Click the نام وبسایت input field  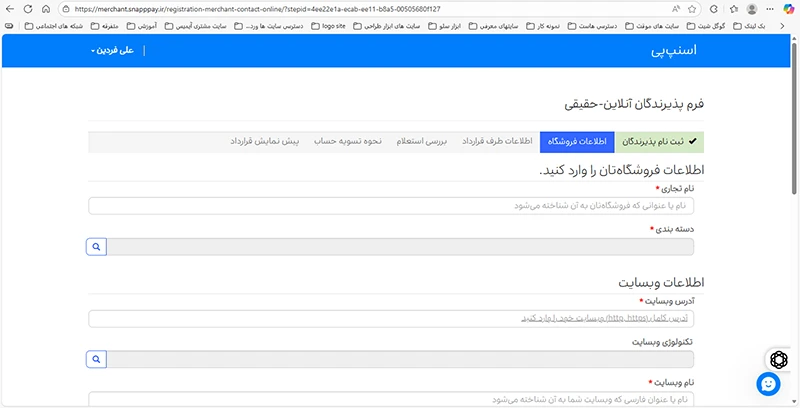391,399
